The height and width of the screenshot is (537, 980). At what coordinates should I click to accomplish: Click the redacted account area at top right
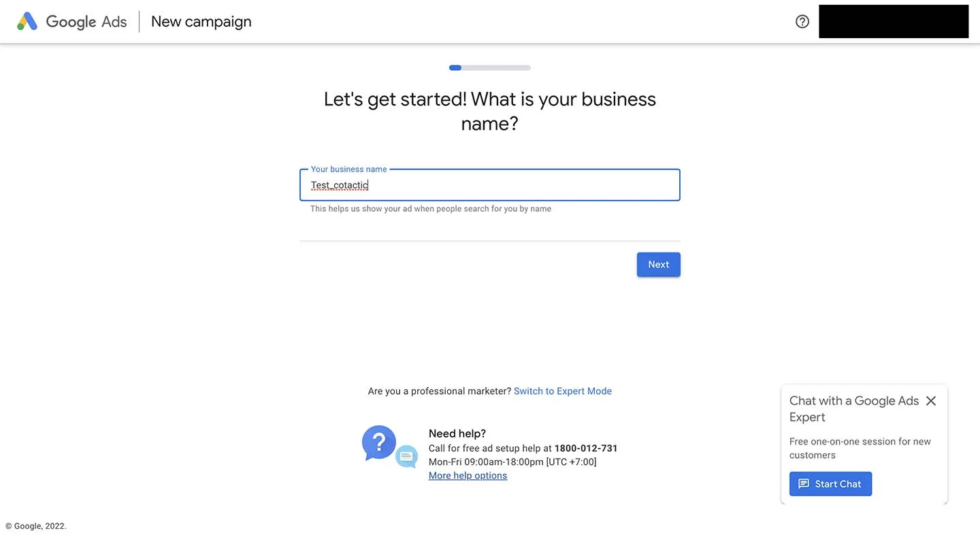pos(893,22)
